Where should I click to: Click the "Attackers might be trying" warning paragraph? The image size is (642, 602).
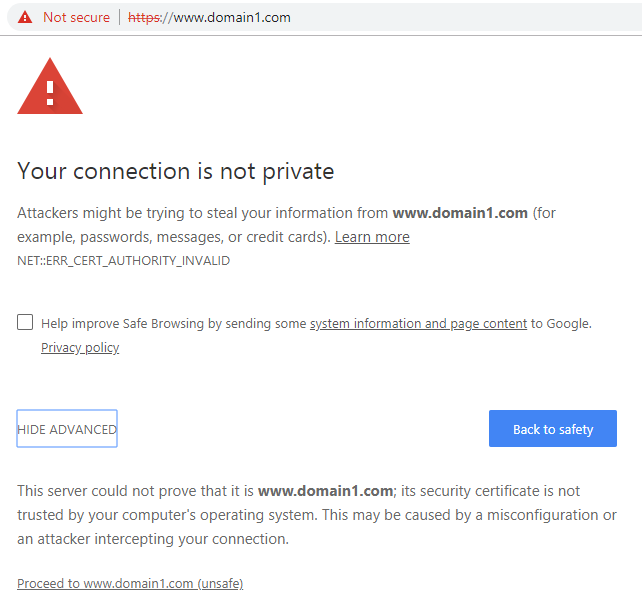pos(200,213)
